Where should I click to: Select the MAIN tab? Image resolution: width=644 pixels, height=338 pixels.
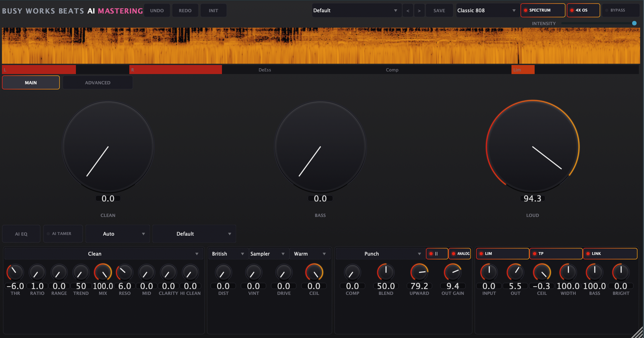pos(31,83)
